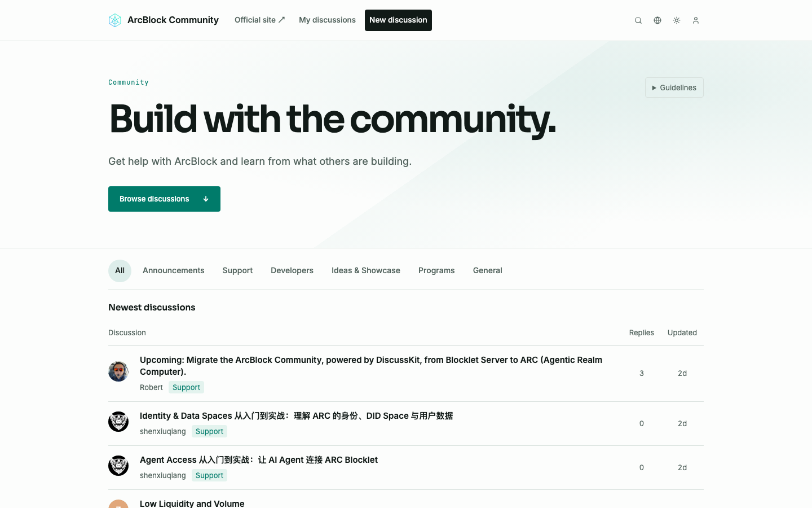Toggle the light/dark theme sun icon
This screenshot has width=812, height=508.
click(677, 20)
